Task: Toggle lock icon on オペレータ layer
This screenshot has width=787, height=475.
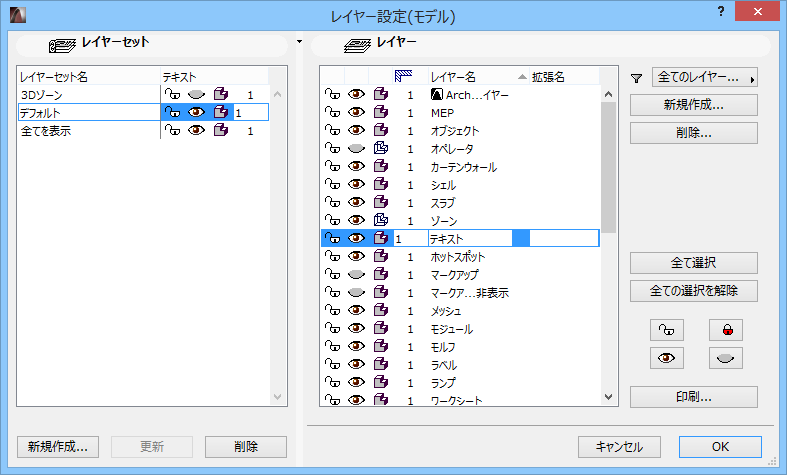Action: pos(332,148)
